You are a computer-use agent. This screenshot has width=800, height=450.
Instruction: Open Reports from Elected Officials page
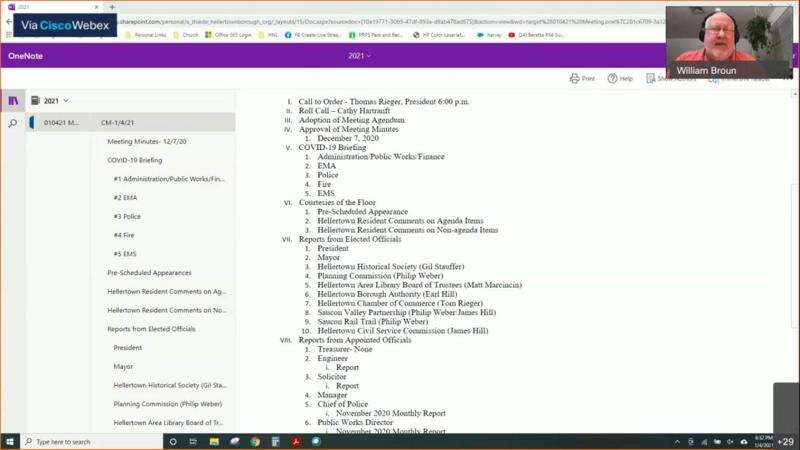pyautogui.click(x=152, y=329)
